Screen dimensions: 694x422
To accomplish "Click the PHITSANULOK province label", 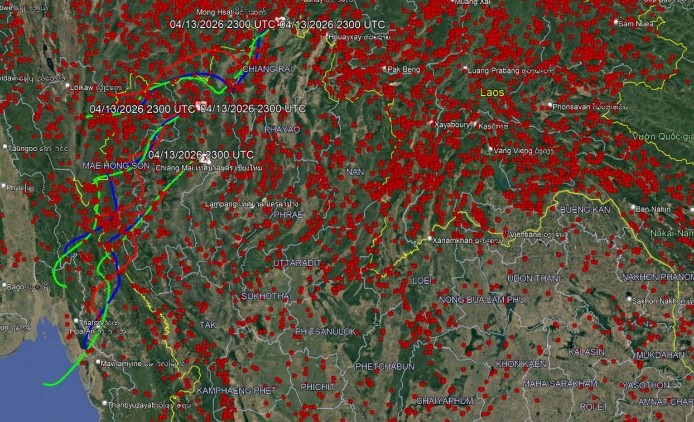I will (324, 330).
